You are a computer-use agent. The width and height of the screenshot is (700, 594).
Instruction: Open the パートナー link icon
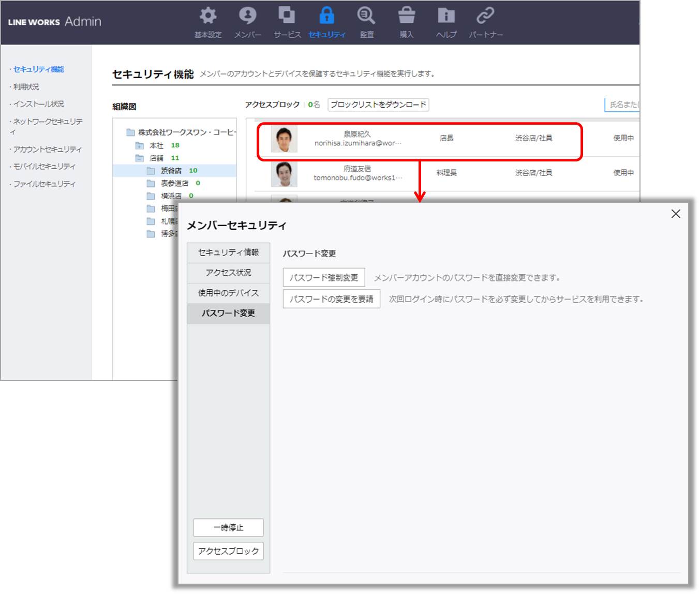(485, 17)
